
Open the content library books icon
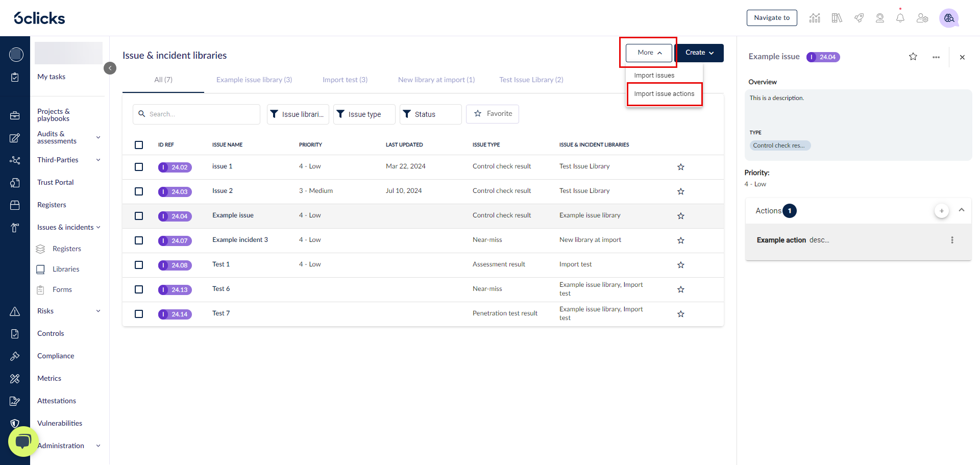coord(837,18)
